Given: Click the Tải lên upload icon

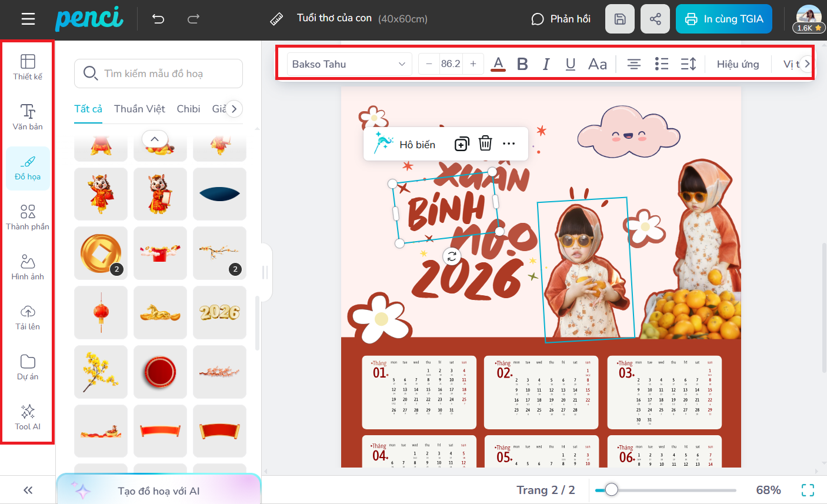Looking at the screenshot, I should pos(28,312).
